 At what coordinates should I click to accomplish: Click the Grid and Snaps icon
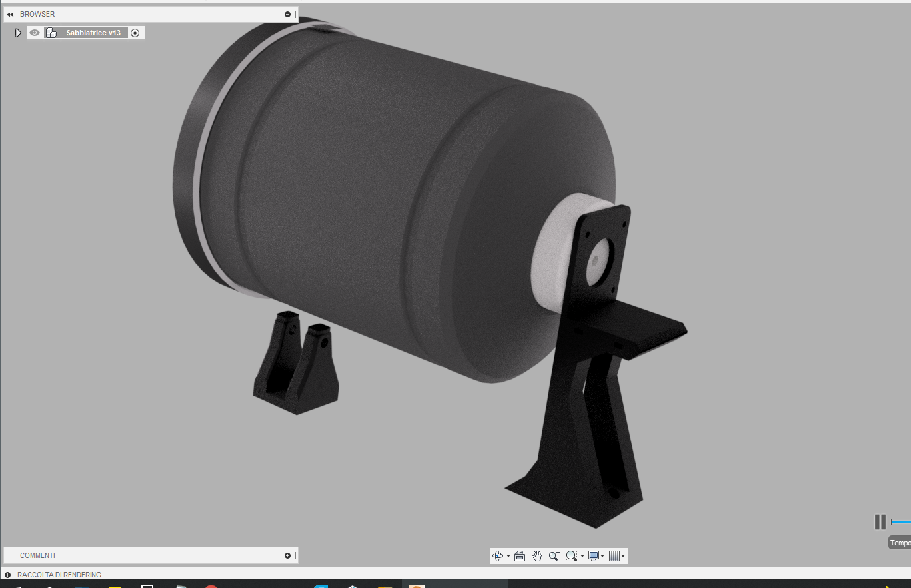click(x=614, y=556)
